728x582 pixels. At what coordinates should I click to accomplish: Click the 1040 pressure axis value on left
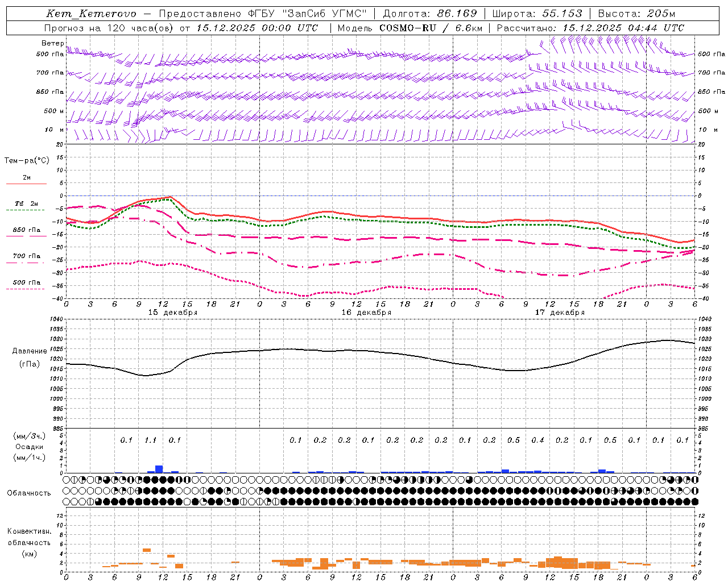(55, 319)
